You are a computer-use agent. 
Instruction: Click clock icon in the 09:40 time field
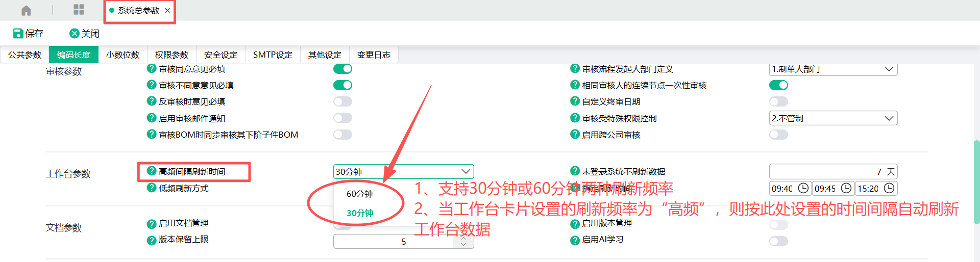click(x=803, y=188)
